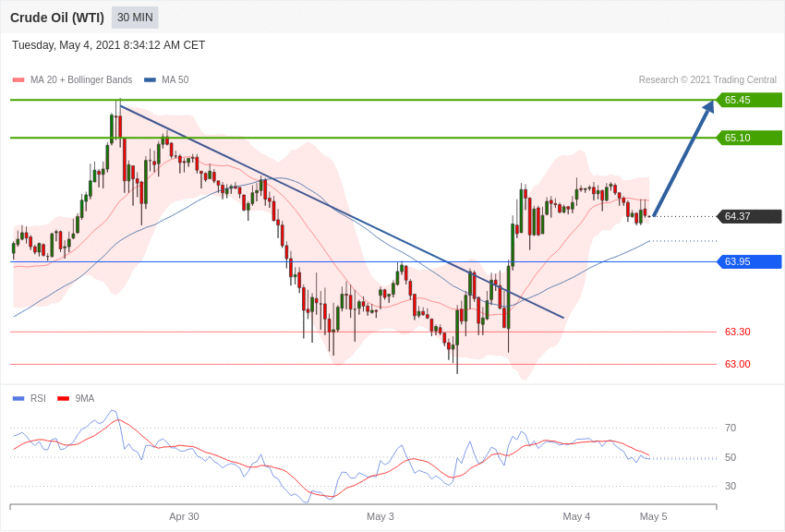
Task: Click the MA 50 legend swatch
Action: click(x=151, y=80)
